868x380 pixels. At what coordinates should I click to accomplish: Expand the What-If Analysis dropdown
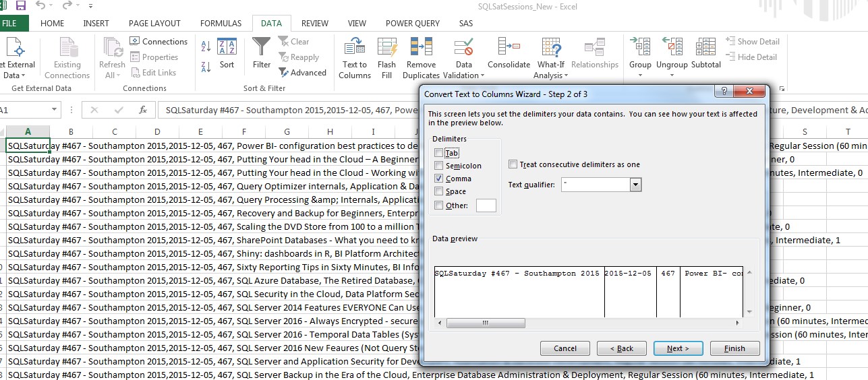[x=566, y=75]
